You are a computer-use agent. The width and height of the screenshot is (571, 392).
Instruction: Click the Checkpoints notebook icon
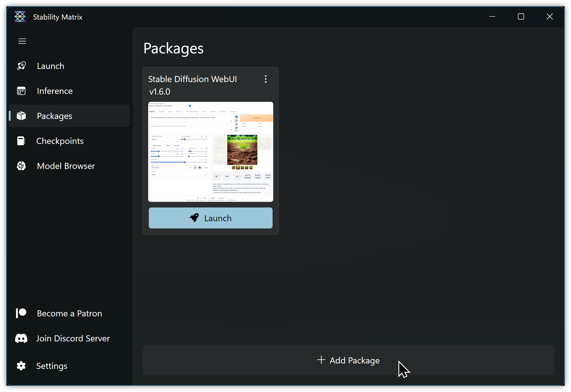(x=21, y=141)
